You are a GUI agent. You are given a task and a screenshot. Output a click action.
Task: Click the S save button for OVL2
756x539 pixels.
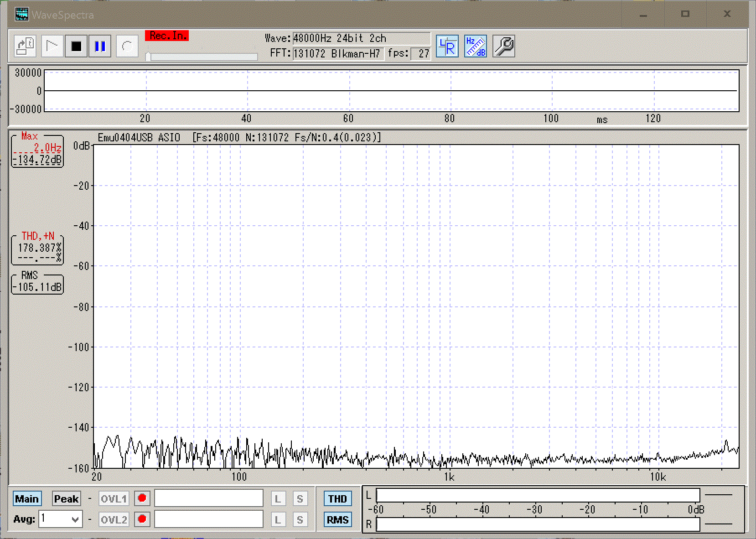click(x=300, y=520)
